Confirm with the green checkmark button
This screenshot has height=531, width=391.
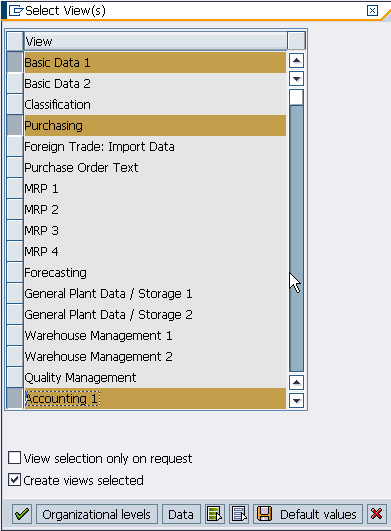[22, 514]
